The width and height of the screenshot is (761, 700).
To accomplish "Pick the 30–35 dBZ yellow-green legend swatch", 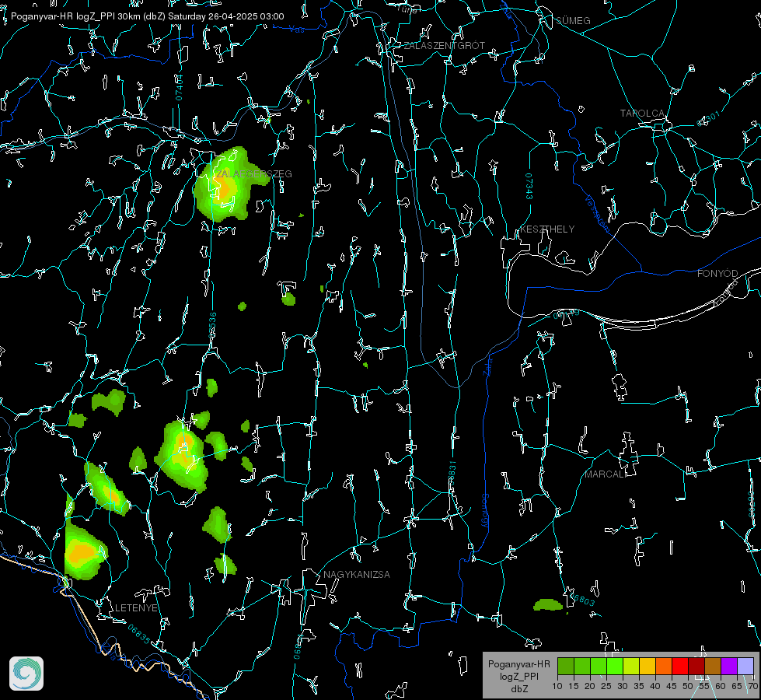I will (631, 666).
